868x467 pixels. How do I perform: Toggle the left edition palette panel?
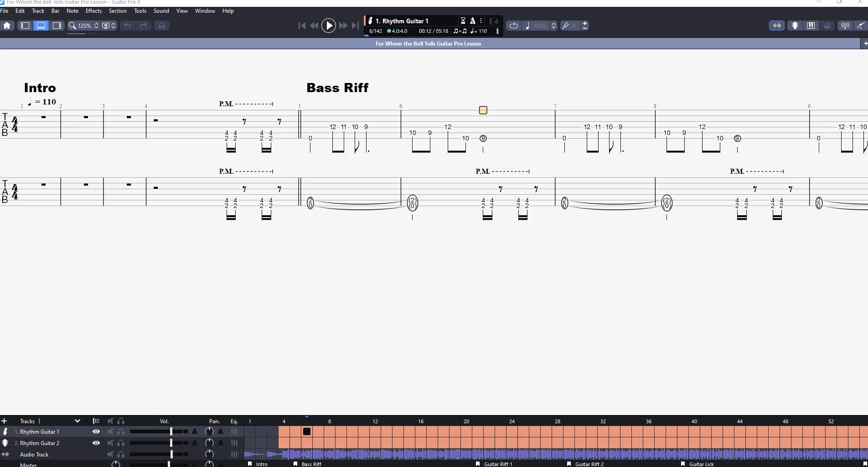point(25,26)
